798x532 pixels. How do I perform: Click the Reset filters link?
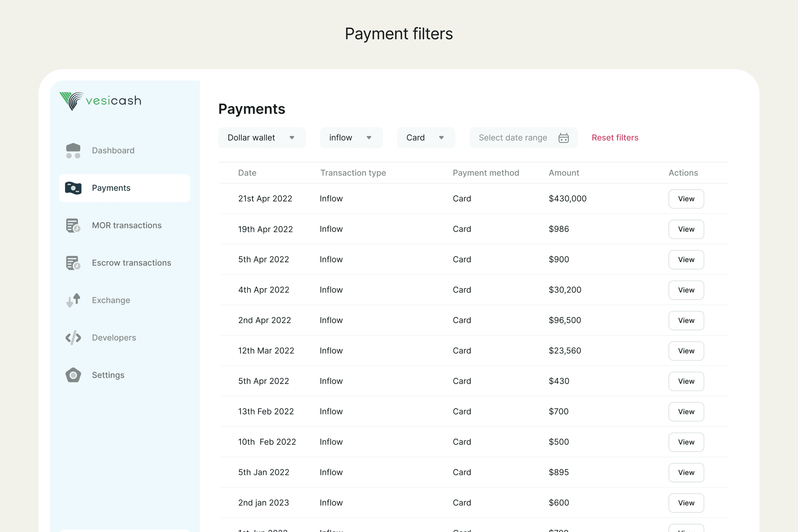[615, 138]
